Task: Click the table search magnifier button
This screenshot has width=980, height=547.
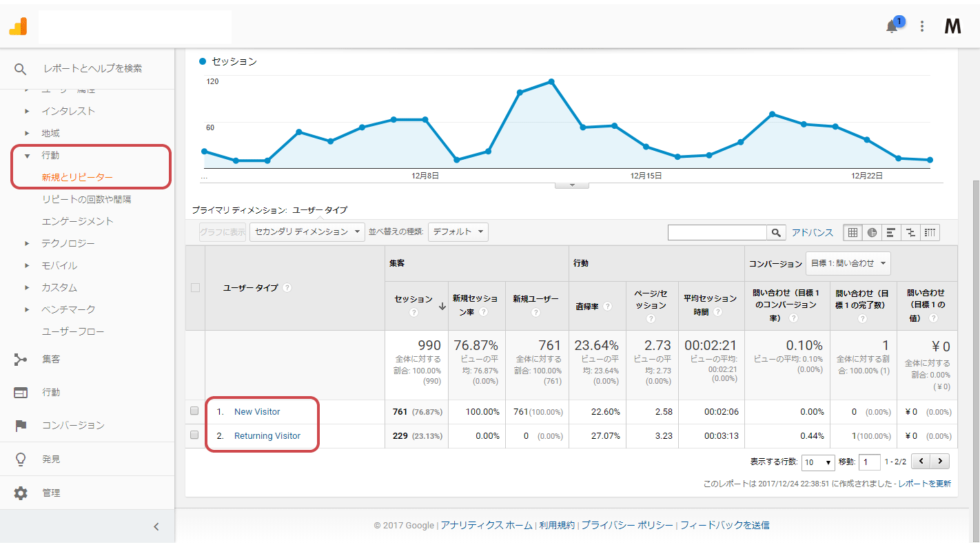Action: pyautogui.click(x=777, y=233)
